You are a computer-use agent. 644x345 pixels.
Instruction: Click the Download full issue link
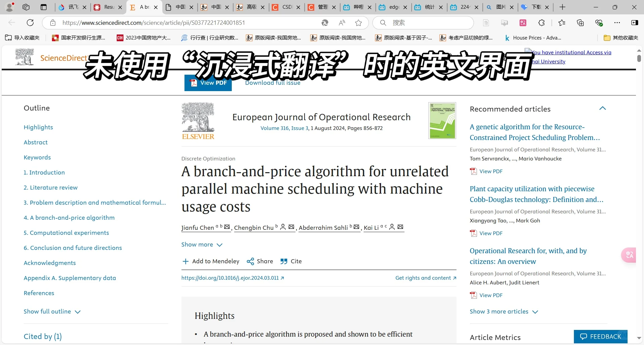click(x=273, y=83)
